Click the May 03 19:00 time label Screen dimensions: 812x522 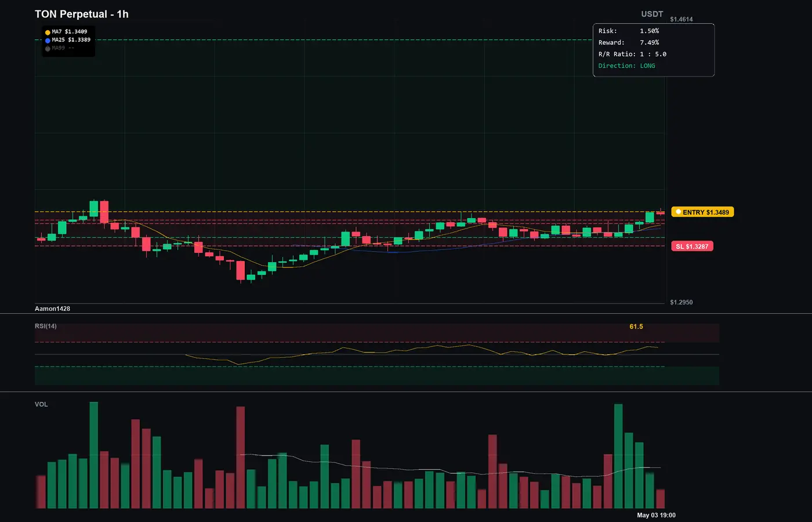click(656, 515)
